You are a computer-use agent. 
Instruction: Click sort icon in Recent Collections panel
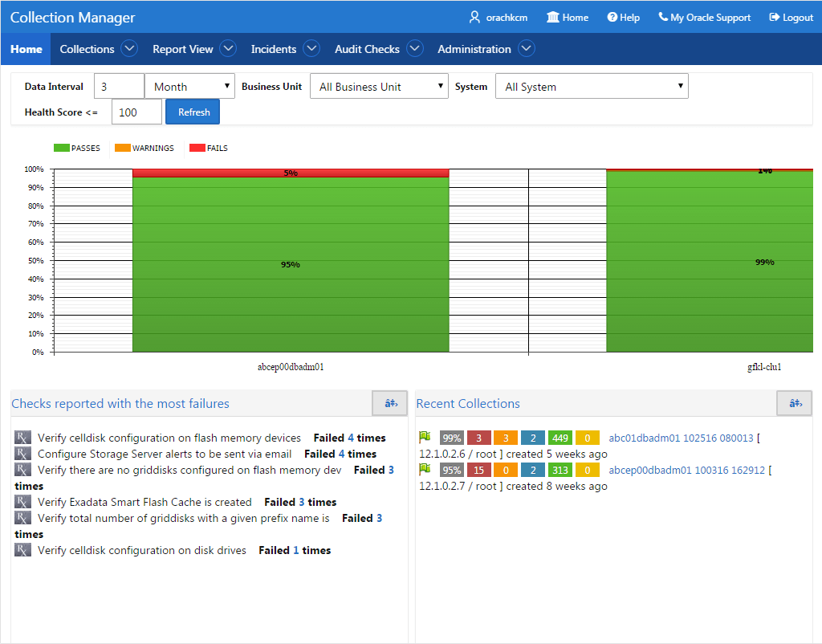[795, 403]
